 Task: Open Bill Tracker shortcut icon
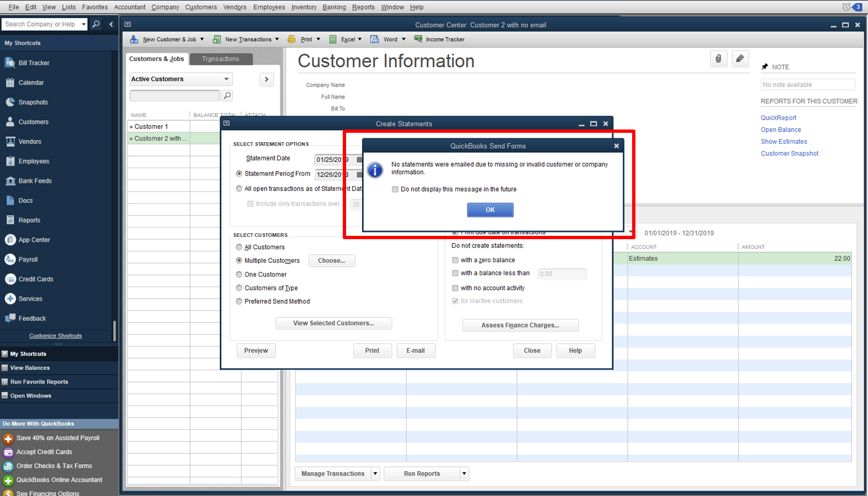(x=10, y=63)
